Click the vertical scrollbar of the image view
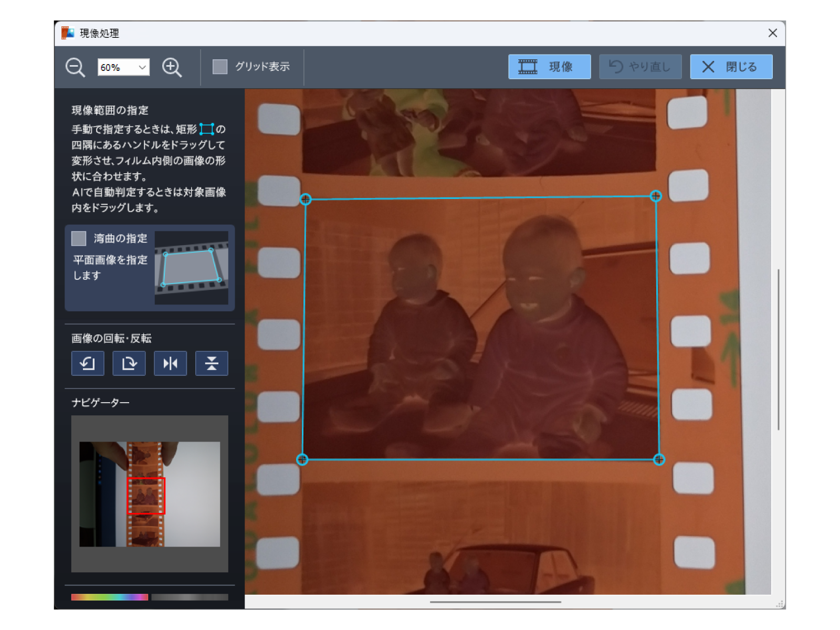The width and height of the screenshot is (840, 630). (778, 350)
